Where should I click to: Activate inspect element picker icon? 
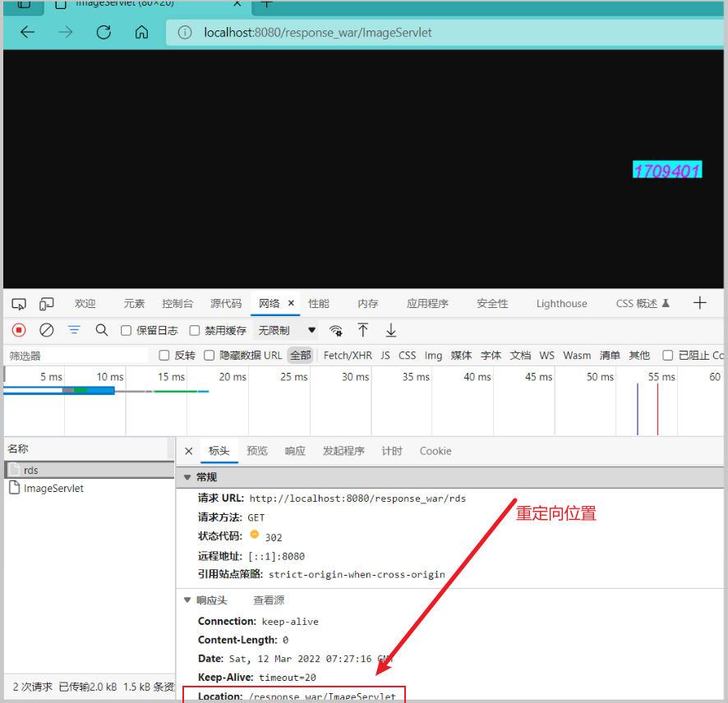tap(19, 304)
